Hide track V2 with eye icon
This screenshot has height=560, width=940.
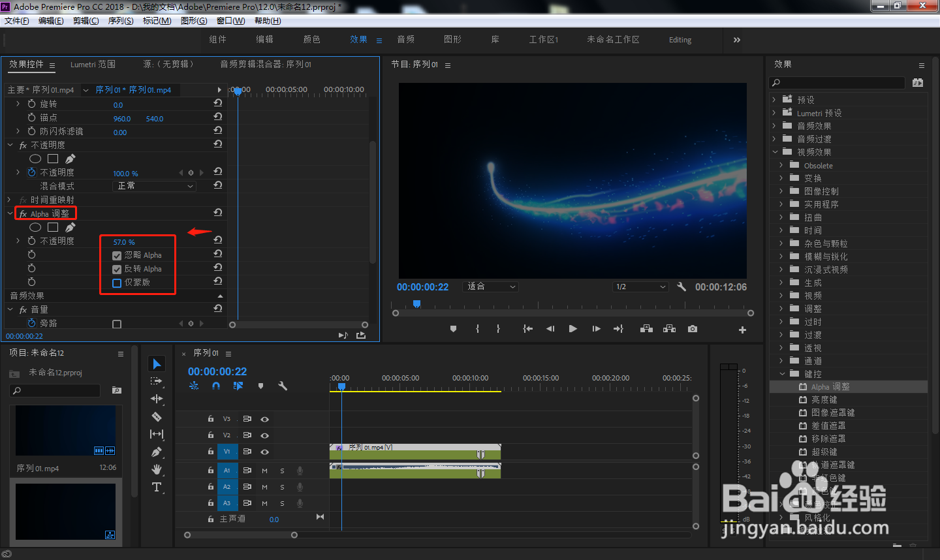(264, 435)
